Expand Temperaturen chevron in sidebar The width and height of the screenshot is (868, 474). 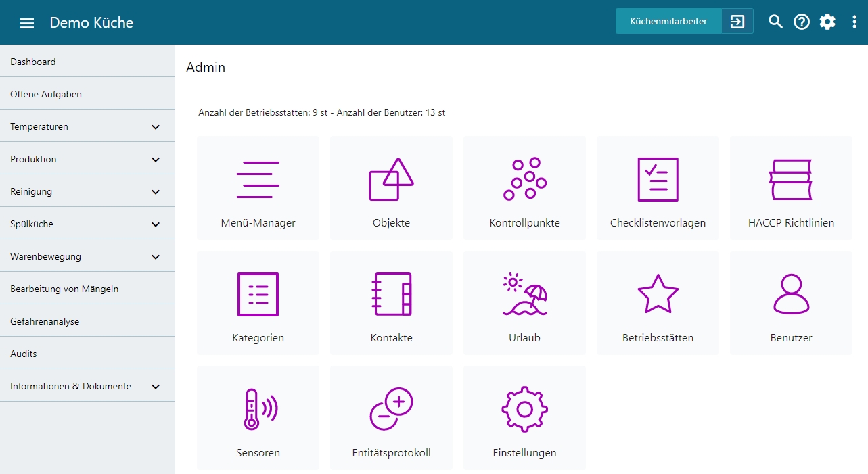pyautogui.click(x=156, y=127)
